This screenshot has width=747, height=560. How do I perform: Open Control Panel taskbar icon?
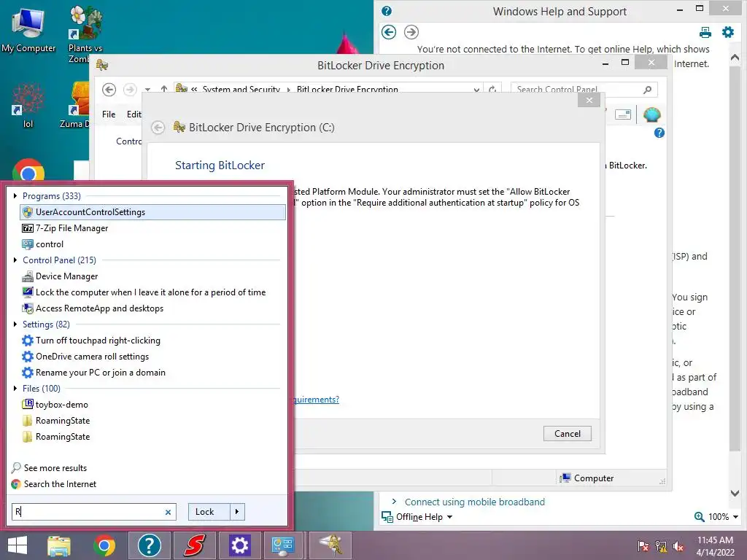[x=284, y=545]
